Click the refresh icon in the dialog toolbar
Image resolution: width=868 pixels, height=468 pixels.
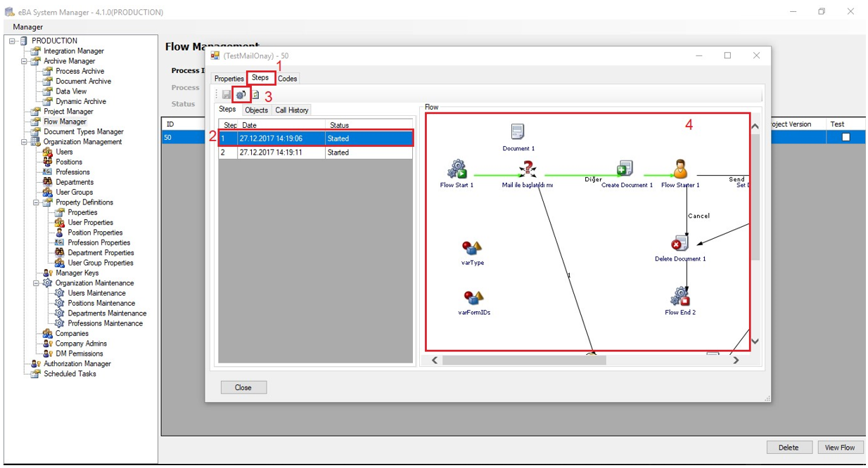[255, 95]
